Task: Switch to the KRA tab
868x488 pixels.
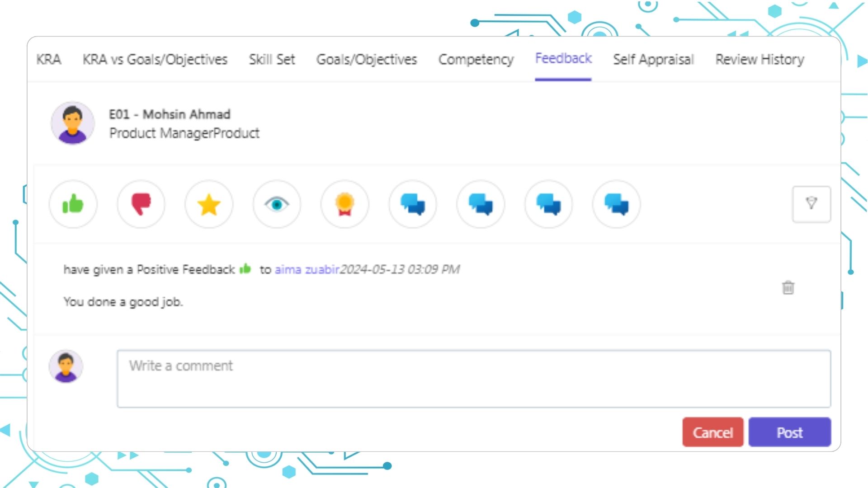Action: tap(49, 59)
